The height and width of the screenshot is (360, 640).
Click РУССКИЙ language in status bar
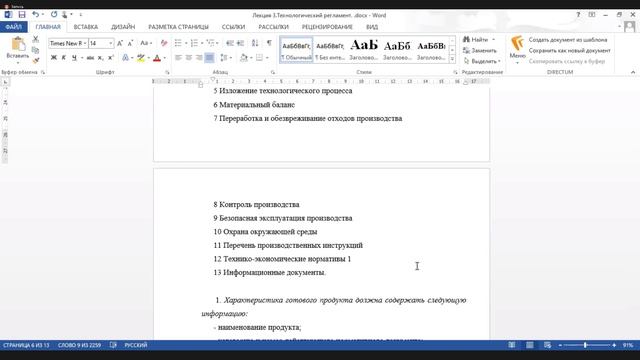(x=136, y=345)
